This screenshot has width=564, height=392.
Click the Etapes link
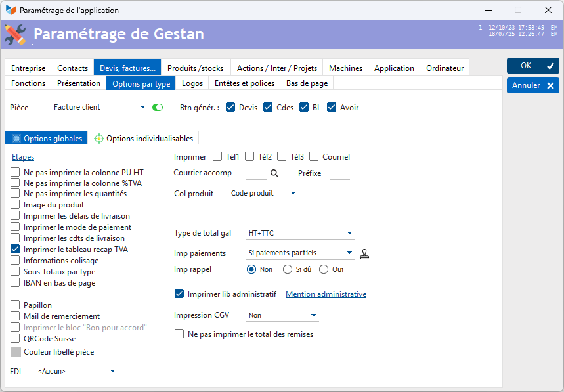click(x=23, y=157)
